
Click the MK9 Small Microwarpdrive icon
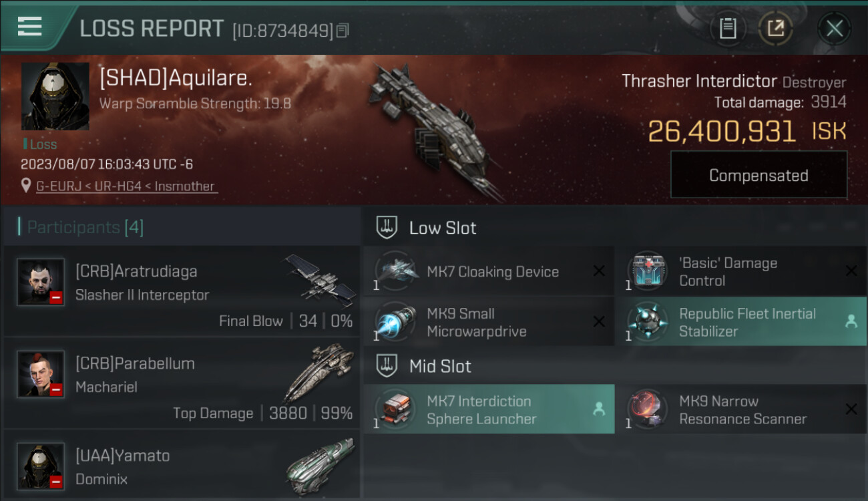(396, 323)
